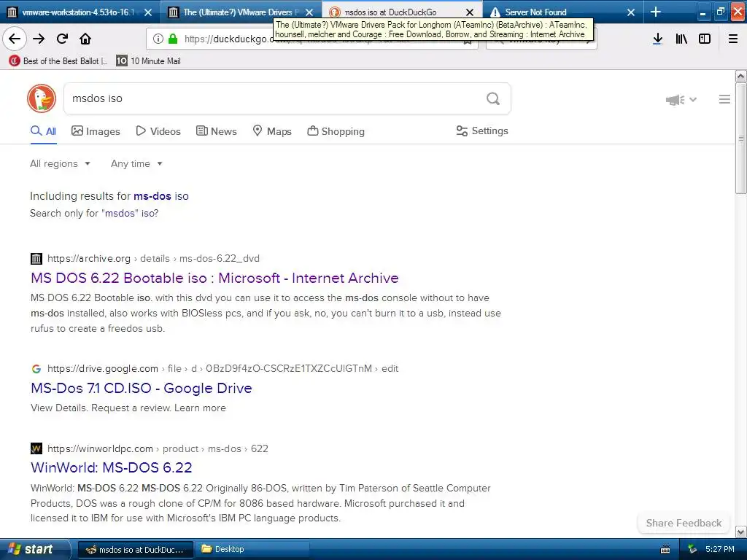
Task: Click the green padlock security icon
Action: [173, 39]
